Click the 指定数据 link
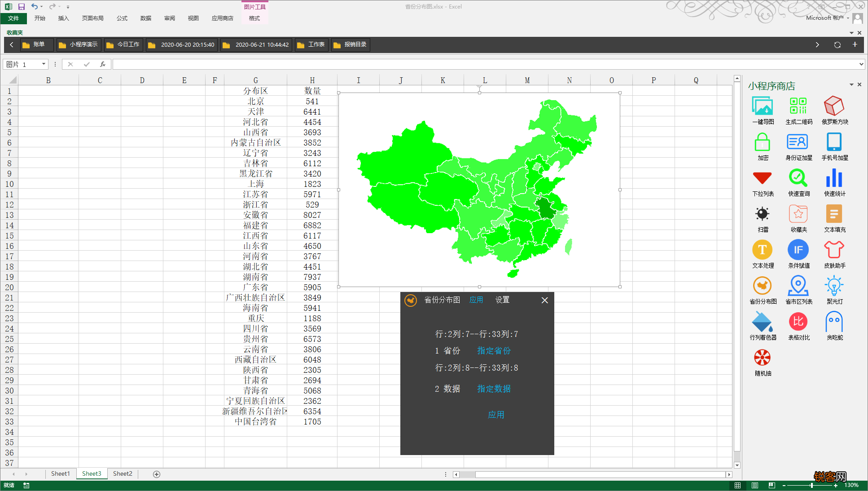Screen dimensions: 868x491 (x=494, y=389)
